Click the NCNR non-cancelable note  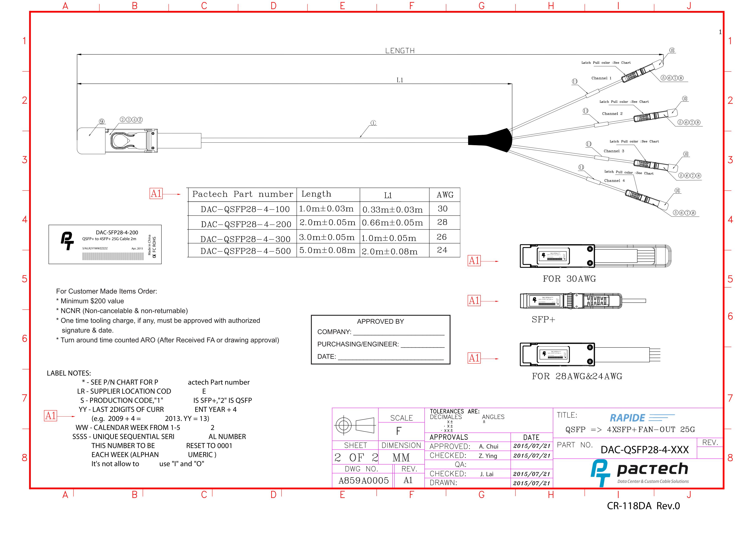pyautogui.click(x=122, y=311)
